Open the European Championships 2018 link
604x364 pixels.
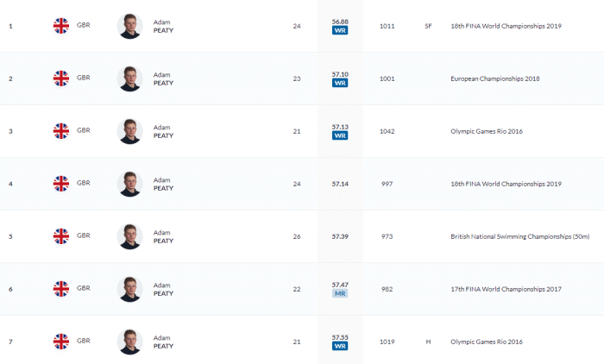[x=494, y=78]
